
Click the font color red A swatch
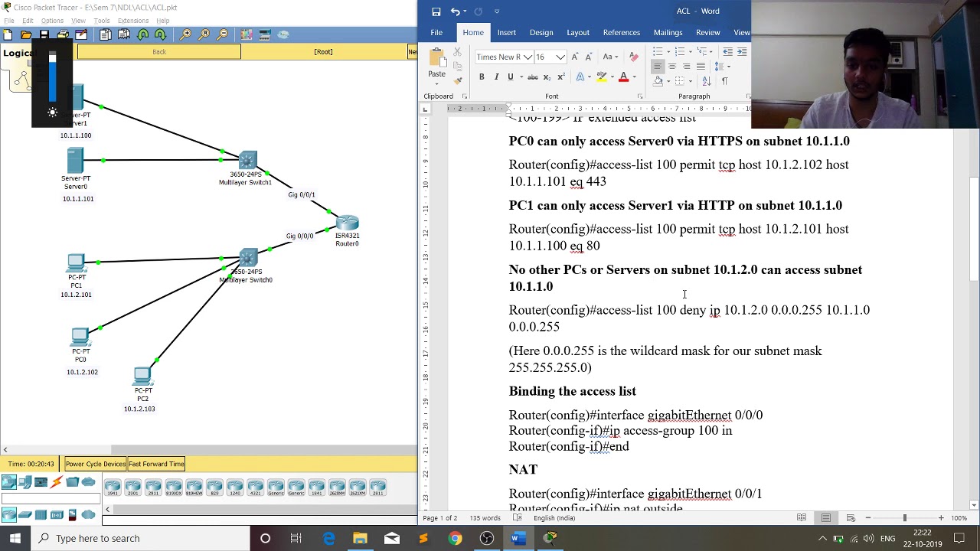click(x=623, y=77)
